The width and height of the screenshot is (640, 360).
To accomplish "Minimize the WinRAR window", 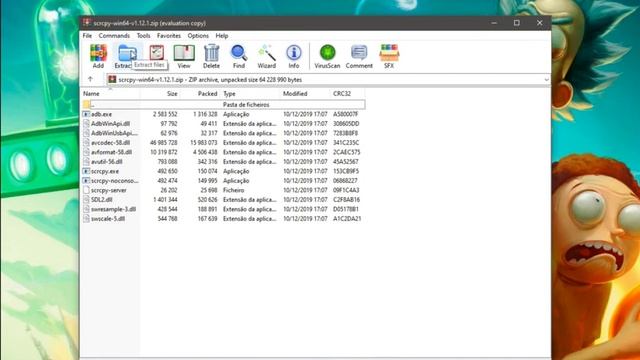I will [x=494, y=23].
